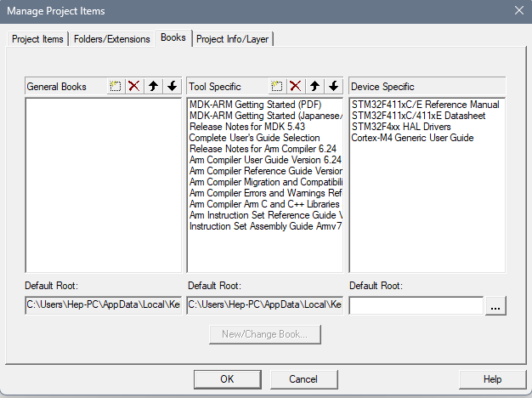532x398 pixels.
Task: Select Arm Instruction Set Reference Guide
Action: point(265,215)
